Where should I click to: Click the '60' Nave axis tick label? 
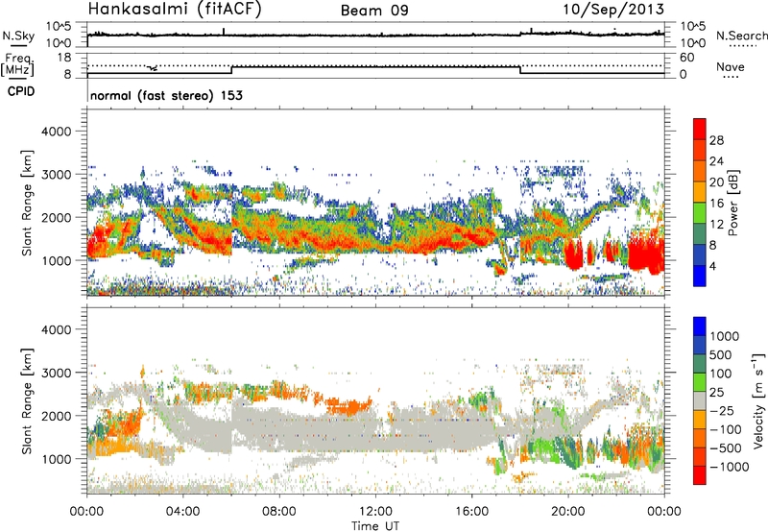pyautogui.click(x=686, y=58)
